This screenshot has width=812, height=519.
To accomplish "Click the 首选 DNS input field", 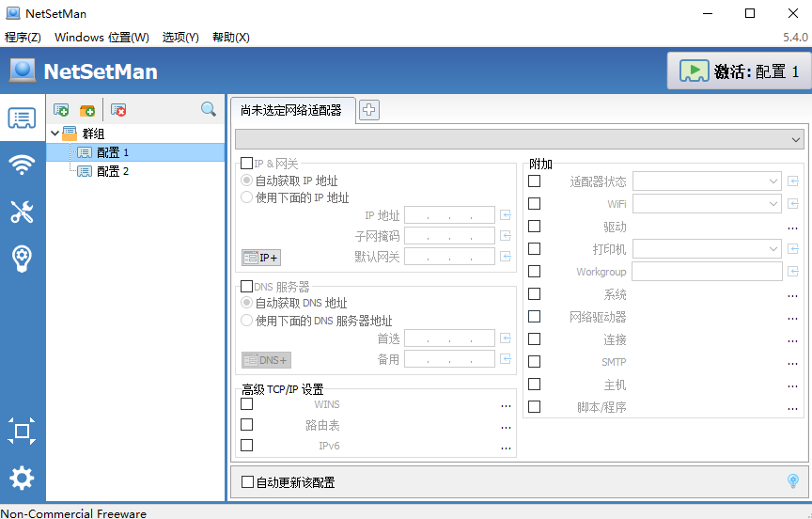I will [x=449, y=338].
